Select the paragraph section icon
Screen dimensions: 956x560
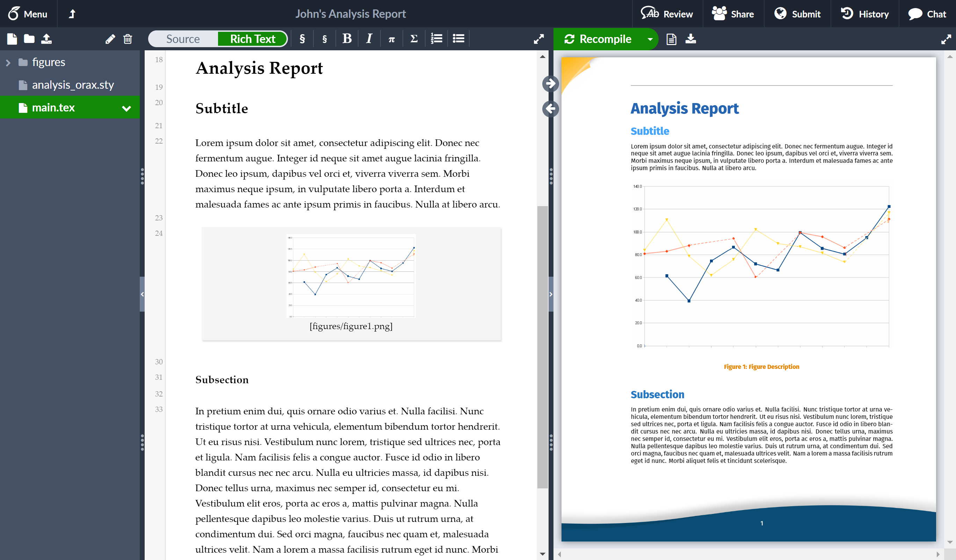[x=301, y=39]
